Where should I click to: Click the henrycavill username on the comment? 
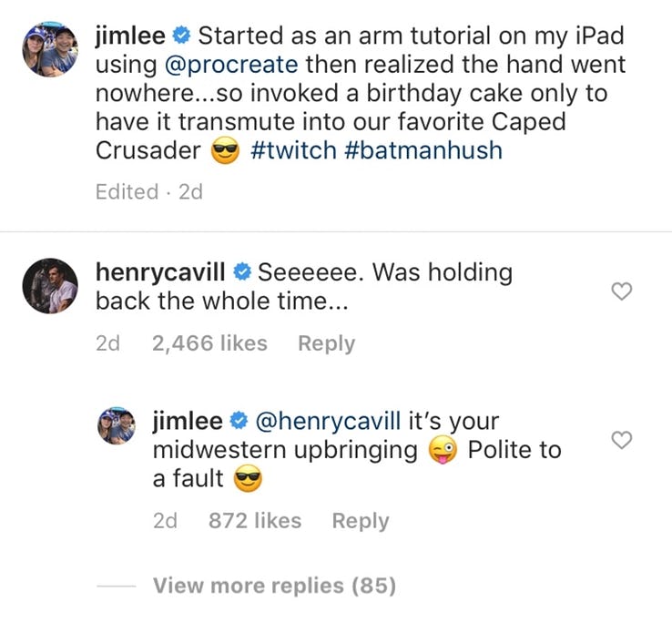[160, 272]
